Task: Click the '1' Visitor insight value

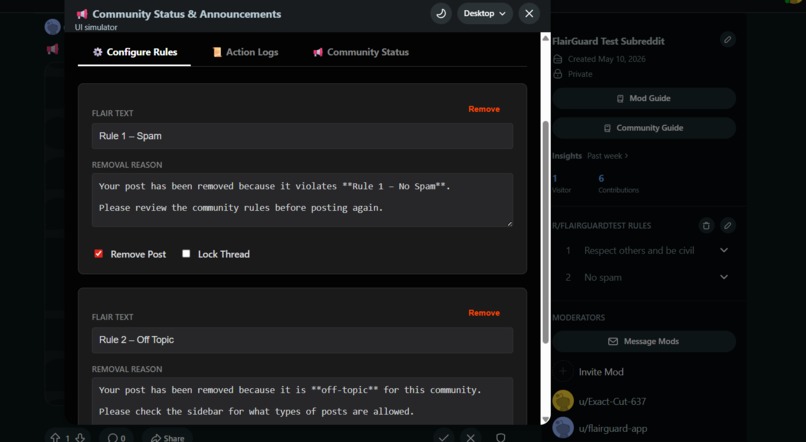Action: [555, 178]
